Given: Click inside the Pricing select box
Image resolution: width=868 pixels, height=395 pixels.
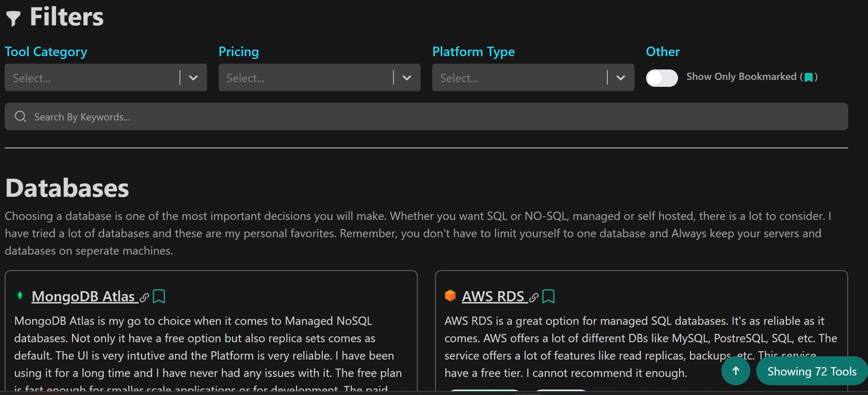Looking at the screenshot, I should coord(319,77).
